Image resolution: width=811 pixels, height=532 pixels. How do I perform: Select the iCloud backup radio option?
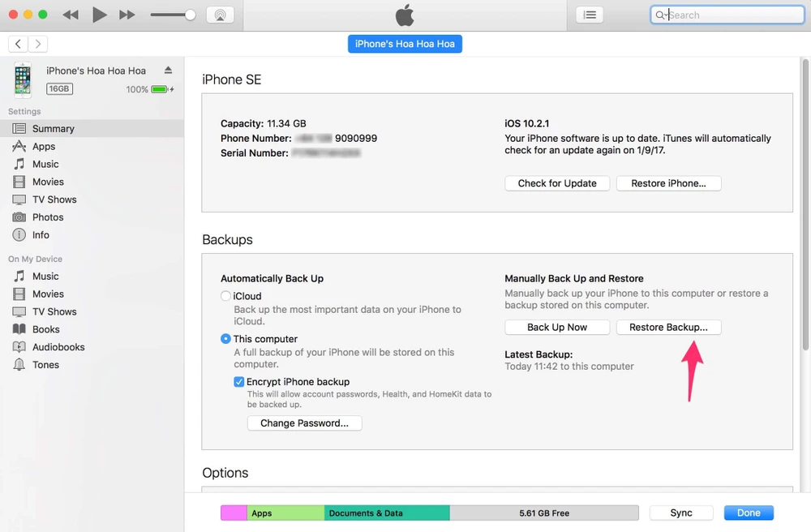pyautogui.click(x=226, y=296)
